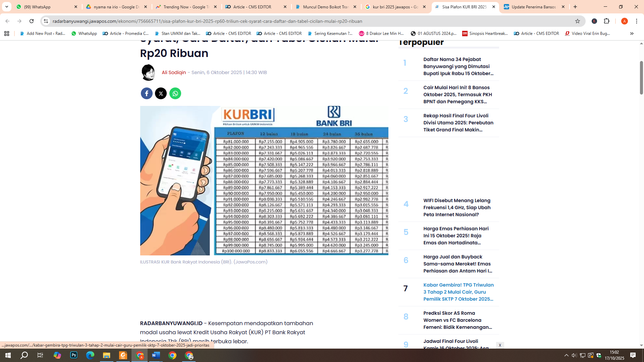Share article on Facebook icon
The height and width of the screenshot is (362, 644).
coord(147,94)
